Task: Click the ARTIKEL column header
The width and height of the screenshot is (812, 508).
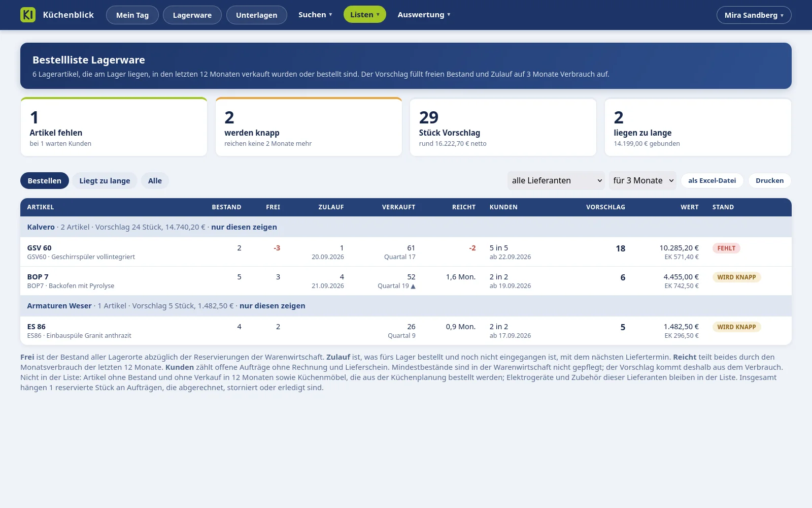Action: click(x=41, y=207)
